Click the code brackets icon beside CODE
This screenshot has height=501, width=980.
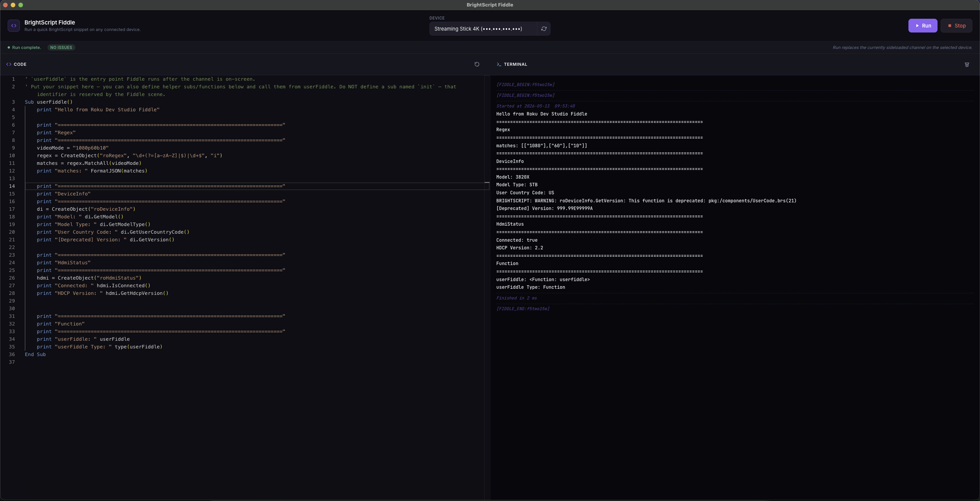tap(9, 64)
